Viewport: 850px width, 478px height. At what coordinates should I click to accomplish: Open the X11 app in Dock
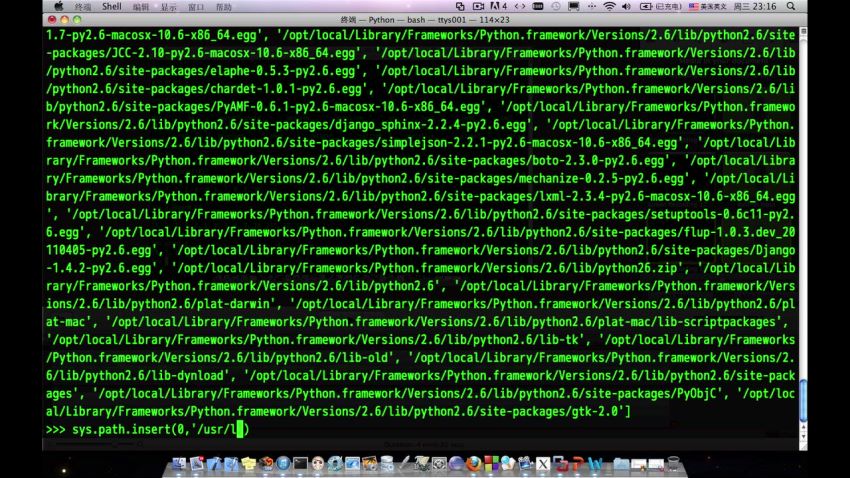543,464
